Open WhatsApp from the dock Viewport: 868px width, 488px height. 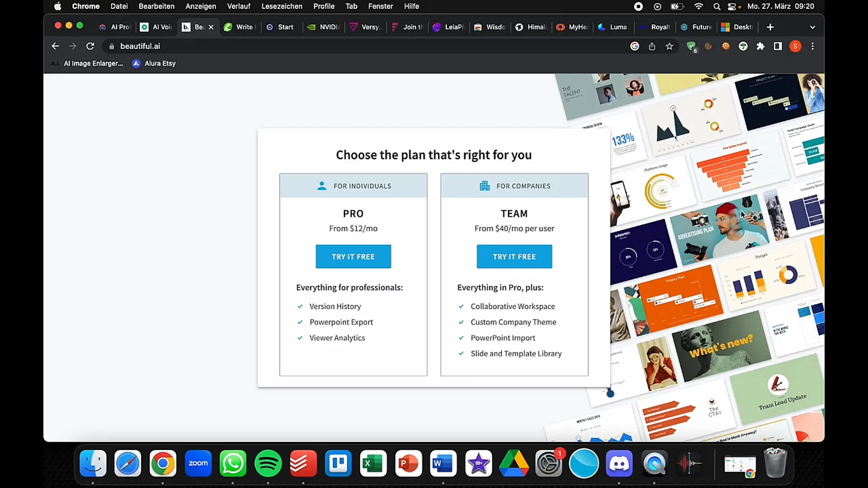pos(233,463)
